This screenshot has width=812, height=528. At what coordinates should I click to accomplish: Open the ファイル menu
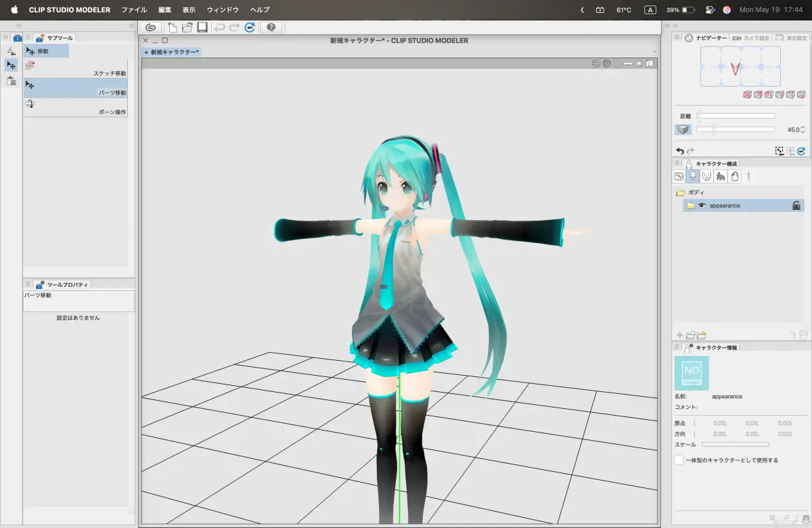click(x=134, y=10)
